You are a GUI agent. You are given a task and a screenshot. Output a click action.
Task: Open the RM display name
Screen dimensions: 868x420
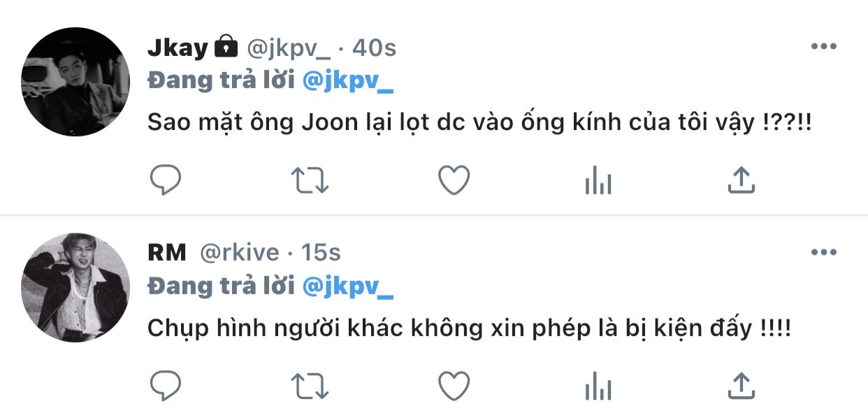(x=167, y=252)
